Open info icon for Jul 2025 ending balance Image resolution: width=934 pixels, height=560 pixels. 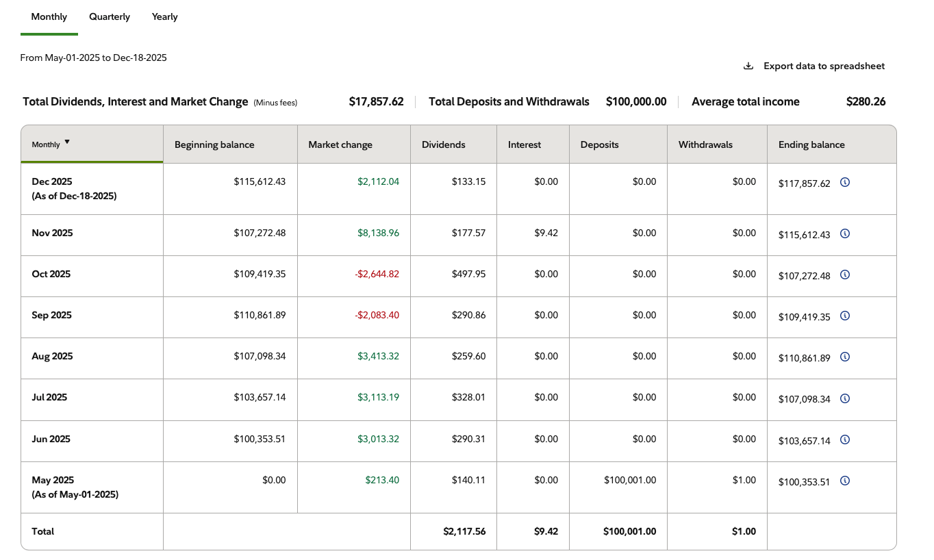tap(844, 398)
